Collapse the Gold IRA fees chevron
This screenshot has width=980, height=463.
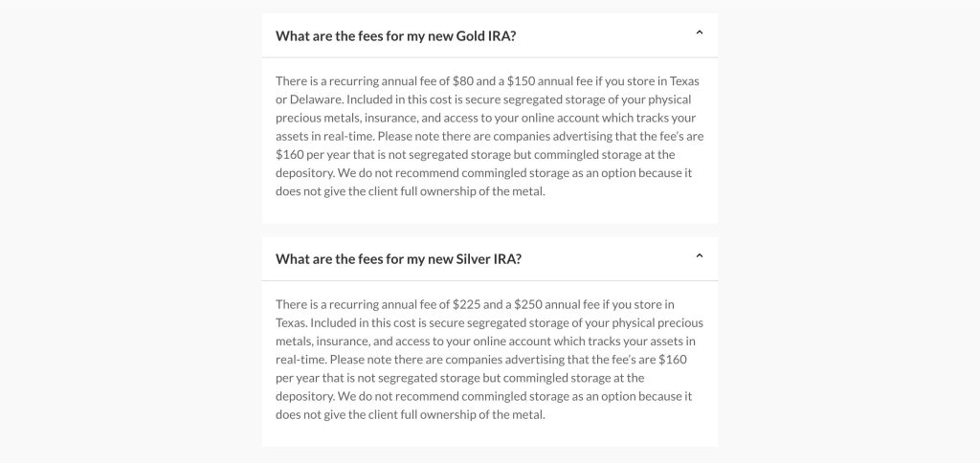(x=699, y=33)
